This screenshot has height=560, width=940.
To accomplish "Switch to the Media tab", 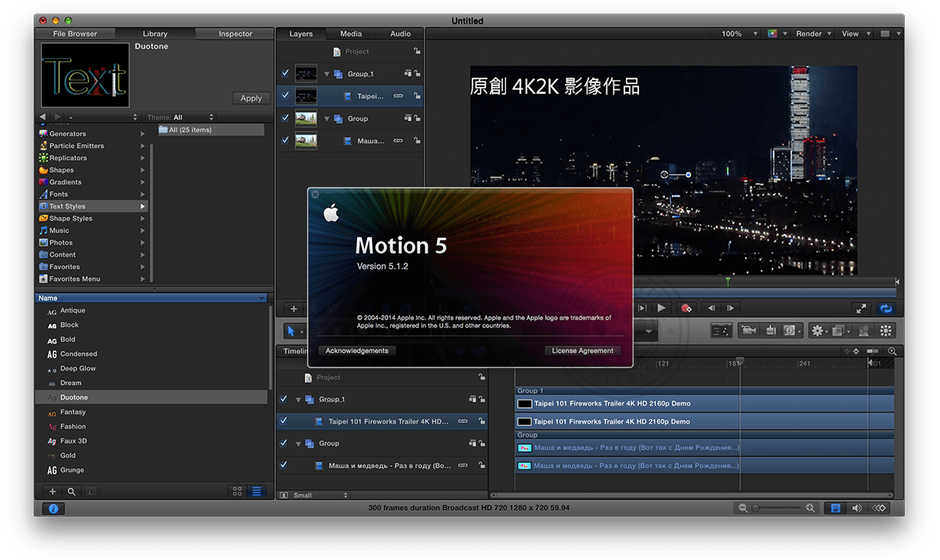I will [x=351, y=34].
